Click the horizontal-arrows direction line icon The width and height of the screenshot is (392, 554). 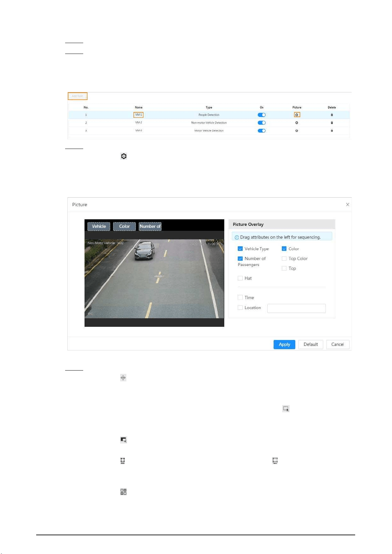[123, 378]
